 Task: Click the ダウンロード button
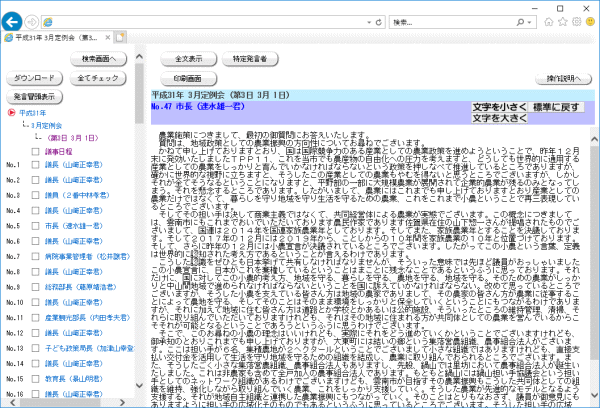(x=34, y=78)
